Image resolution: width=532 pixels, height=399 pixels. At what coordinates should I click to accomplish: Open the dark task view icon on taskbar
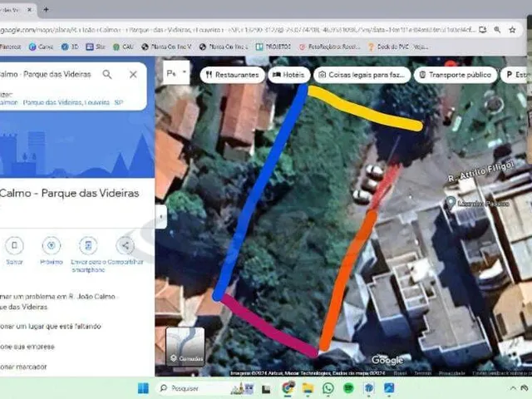(266, 389)
